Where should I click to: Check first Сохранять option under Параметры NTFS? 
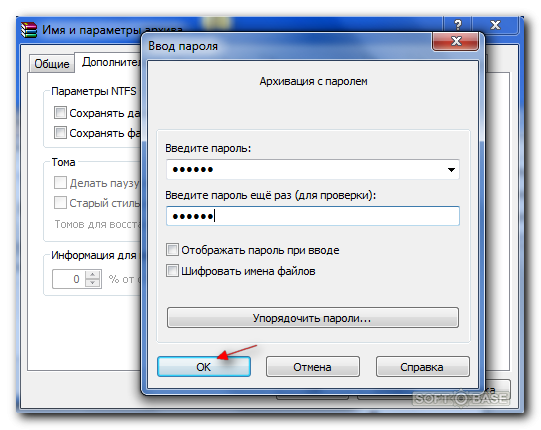pos(60,113)
